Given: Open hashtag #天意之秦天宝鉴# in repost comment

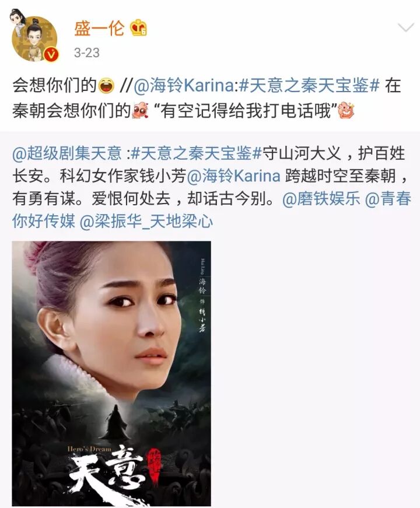Looking at the screenshot, I should pyautogui.click(x=309, y=86).
